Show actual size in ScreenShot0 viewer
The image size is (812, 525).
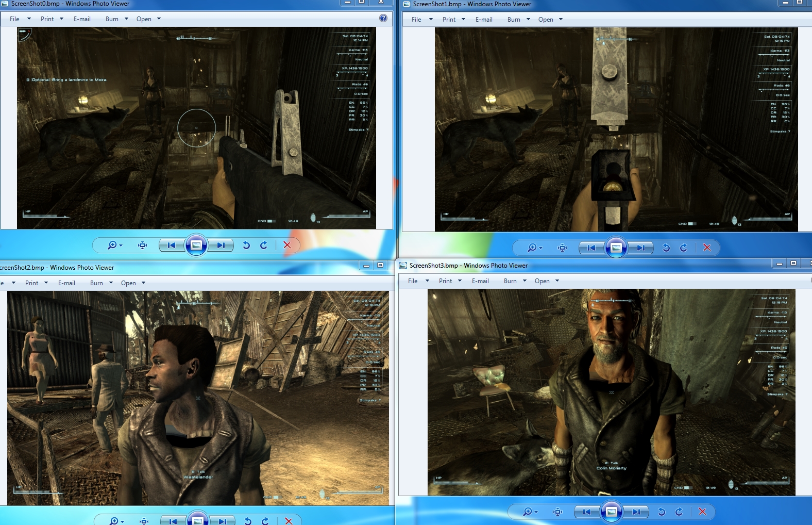pos(143,245)
